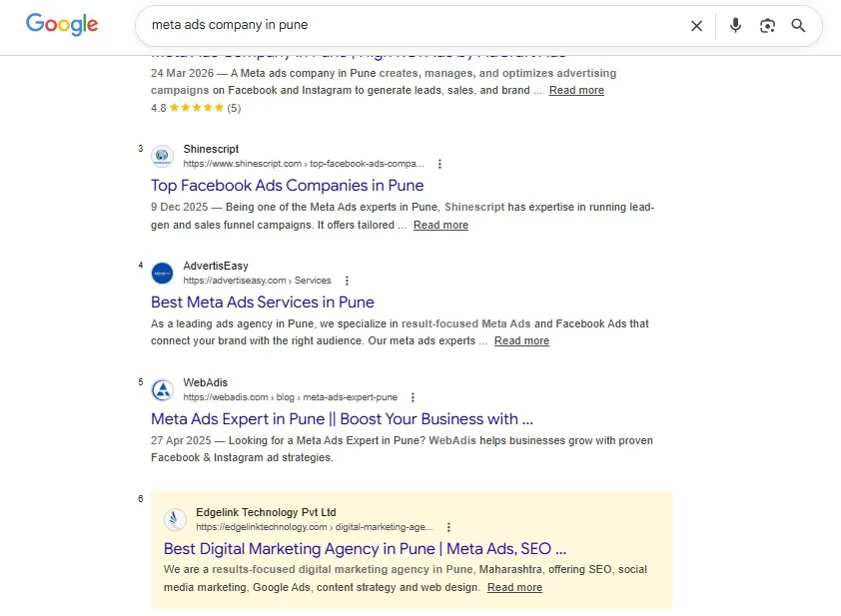Start voice search with microphone icon
This screenshot has height=616, width=841.
(735, 25)
